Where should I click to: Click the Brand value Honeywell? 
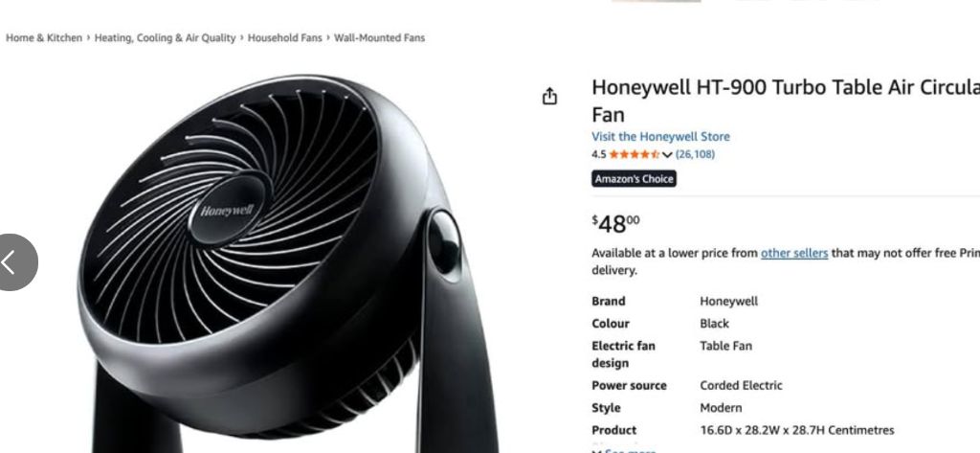pos(728,302)
